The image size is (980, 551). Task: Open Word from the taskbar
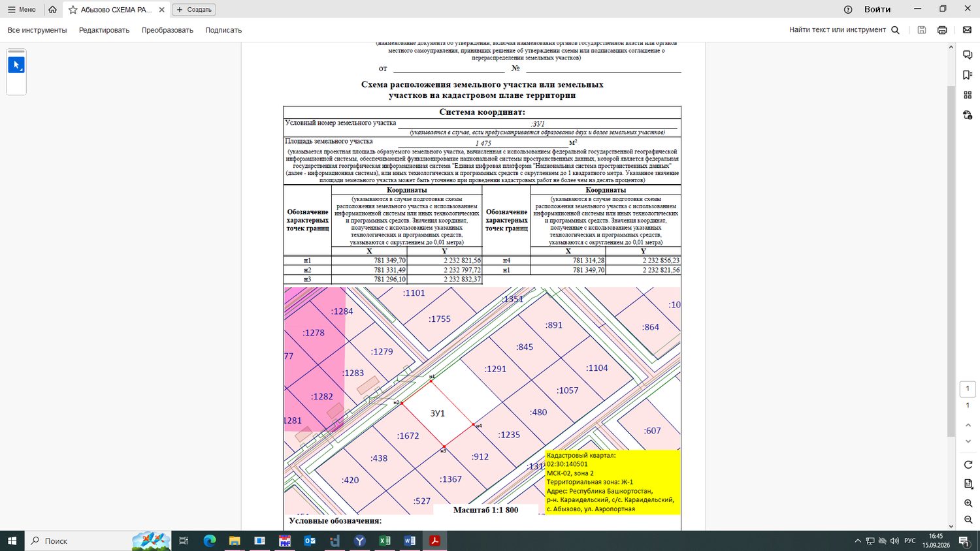click(x=410, y=541)
